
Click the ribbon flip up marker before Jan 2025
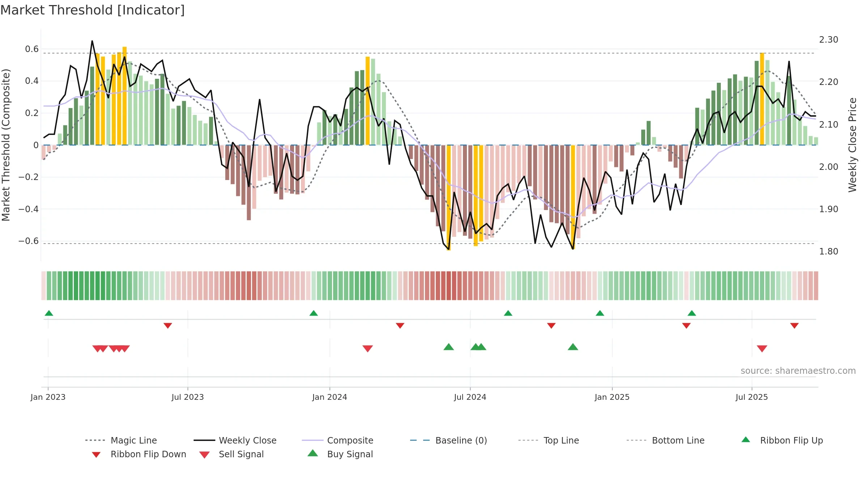[600, 313]
